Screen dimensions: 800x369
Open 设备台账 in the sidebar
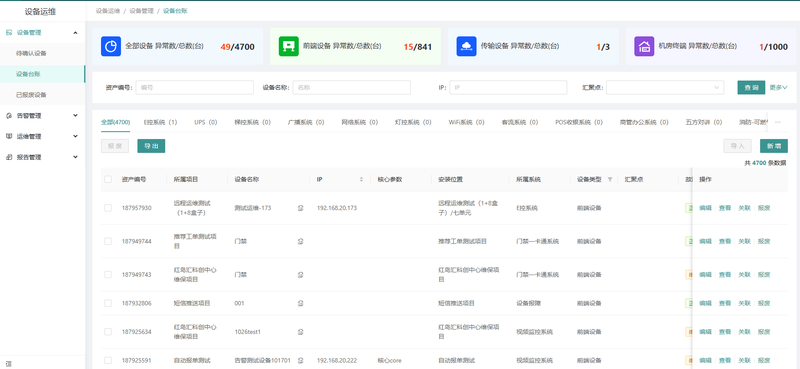(28, 74)
